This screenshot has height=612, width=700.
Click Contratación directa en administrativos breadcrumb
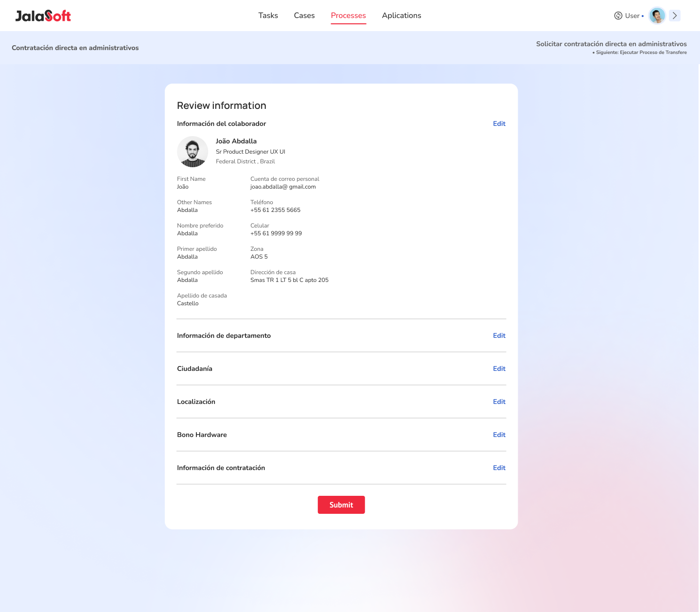click(75, 48)
